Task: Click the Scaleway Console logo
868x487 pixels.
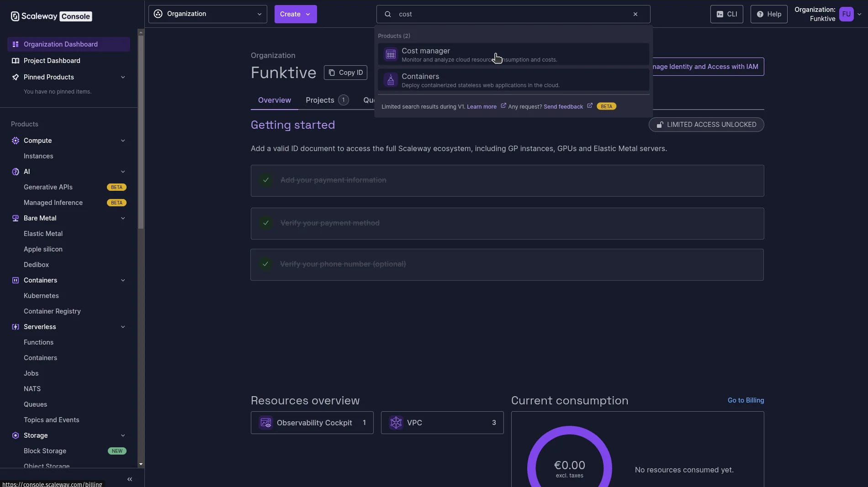Action: [x=51, y=16]
